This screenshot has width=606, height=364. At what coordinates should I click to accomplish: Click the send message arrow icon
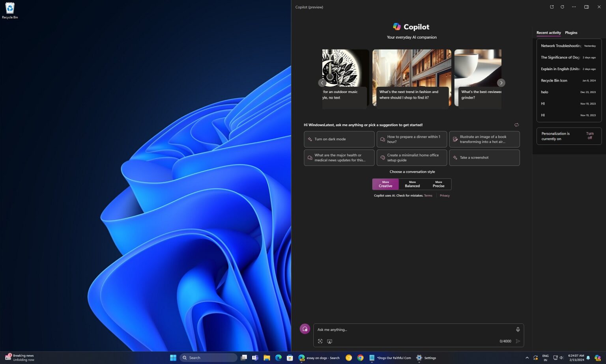[518, 341]
